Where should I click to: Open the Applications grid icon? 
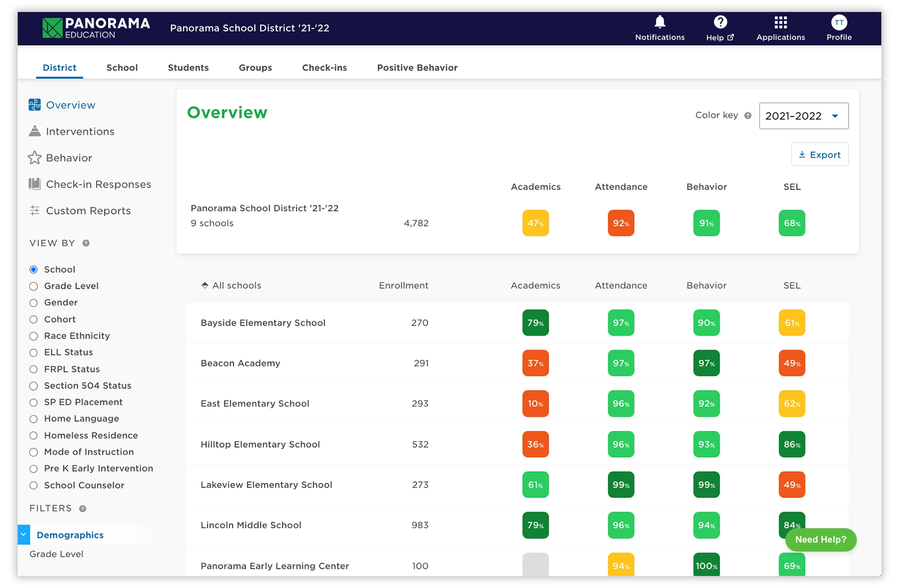coord(780,22)
